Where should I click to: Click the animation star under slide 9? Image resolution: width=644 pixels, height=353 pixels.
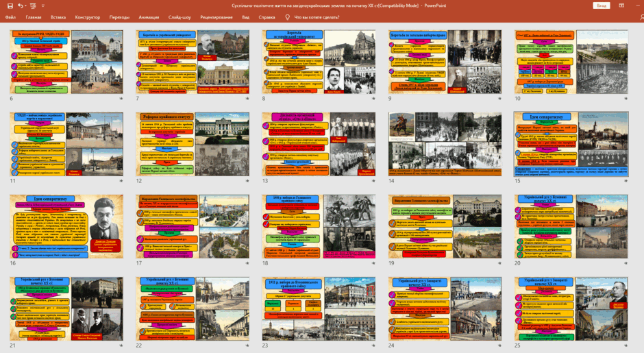499,99
